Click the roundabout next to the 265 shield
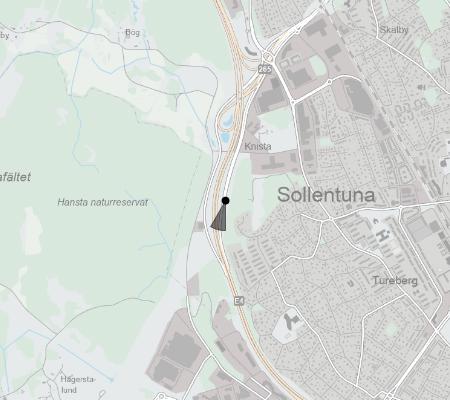Image resolution: width=450 pixels, height=400 pixels. tap(267, 57)
